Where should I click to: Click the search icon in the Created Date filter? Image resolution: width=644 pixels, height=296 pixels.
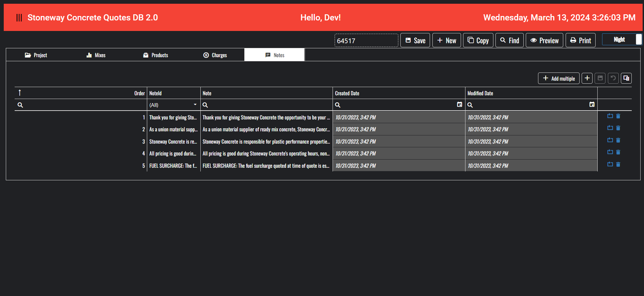338,105
